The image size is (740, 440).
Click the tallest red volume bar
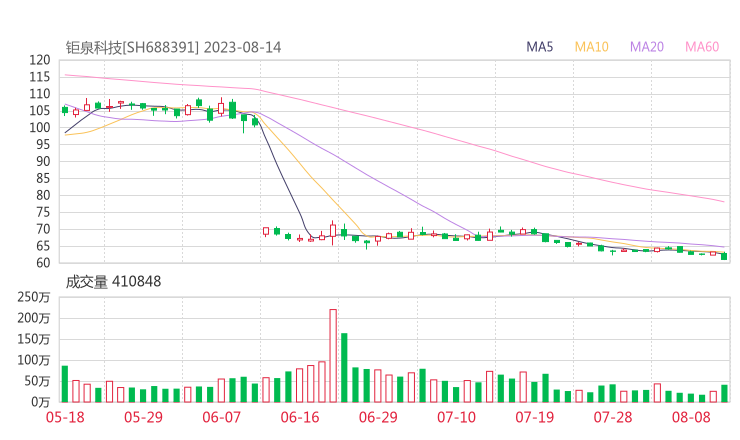click(333, 355)
